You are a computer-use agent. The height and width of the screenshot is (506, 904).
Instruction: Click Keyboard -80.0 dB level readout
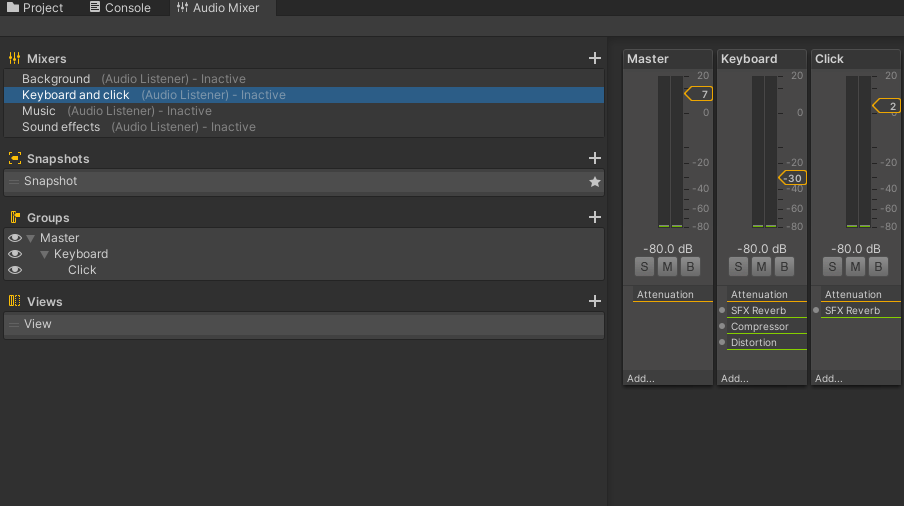pyautogui.click(x=762, y=249)
